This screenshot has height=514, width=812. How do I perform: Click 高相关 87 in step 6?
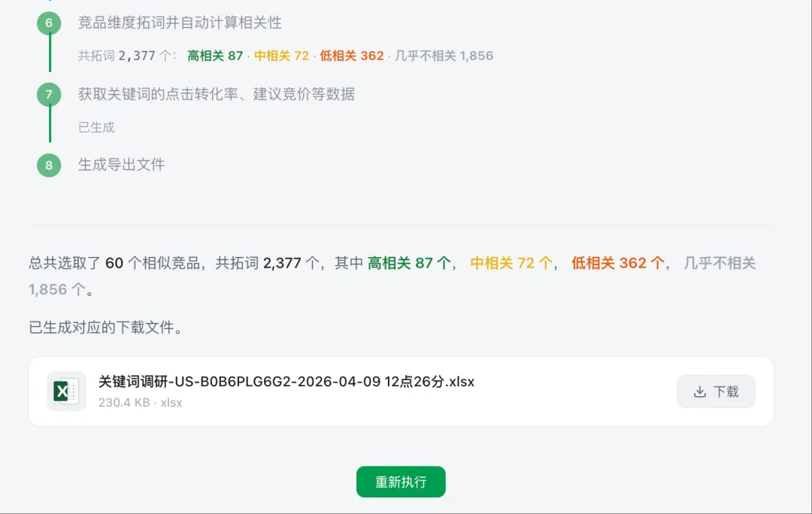coord(215,56)
